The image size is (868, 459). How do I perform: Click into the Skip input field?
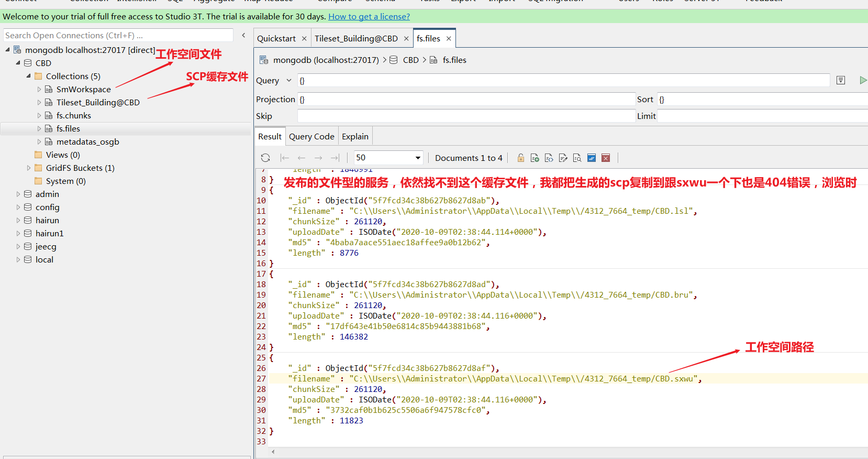(x=466, y=116)
